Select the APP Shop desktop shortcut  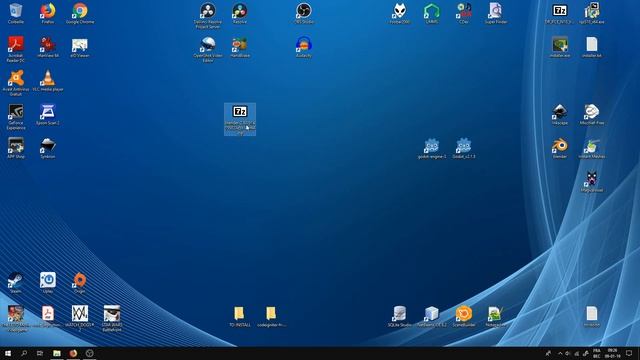16,148
